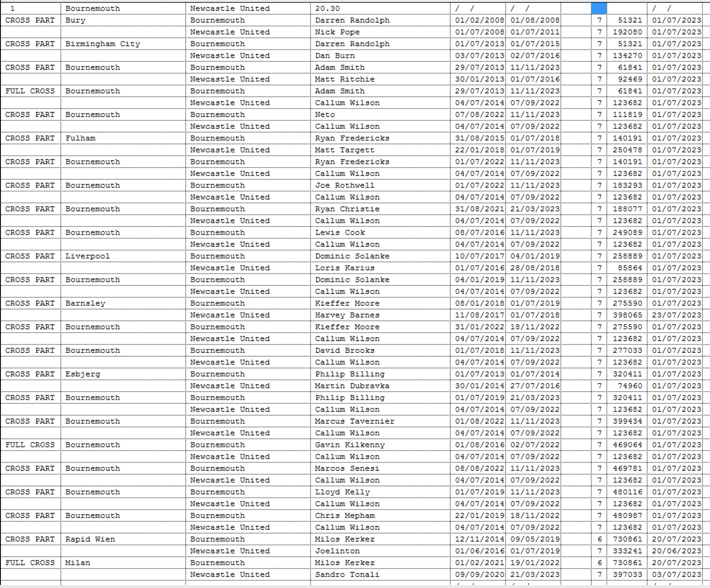This screenshot has height=588, width=710.
Task: Select the David Brooks cell
Action: (x=380, y=350)
